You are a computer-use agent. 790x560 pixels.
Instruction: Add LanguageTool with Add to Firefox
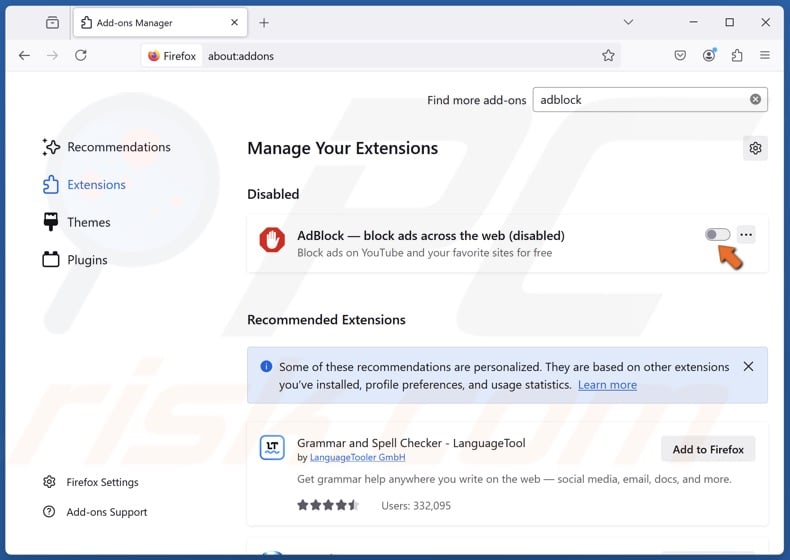coord(708,449)
